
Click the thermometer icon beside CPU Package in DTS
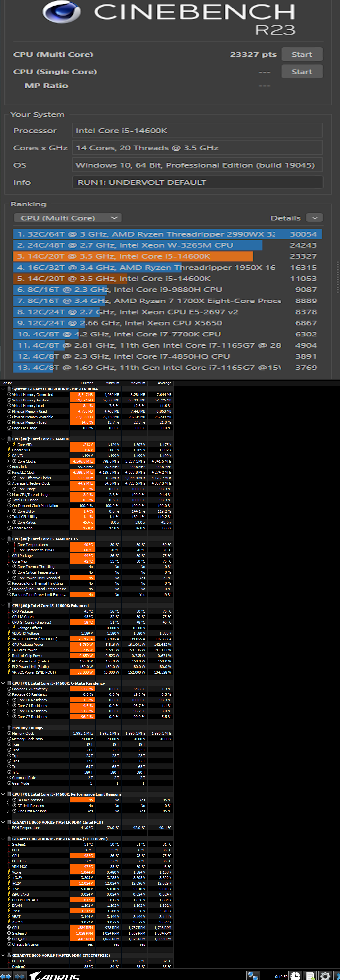(9, 555)
